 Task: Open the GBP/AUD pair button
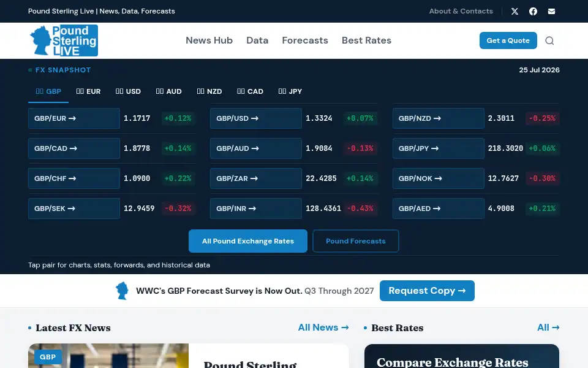tap(256, 148)
